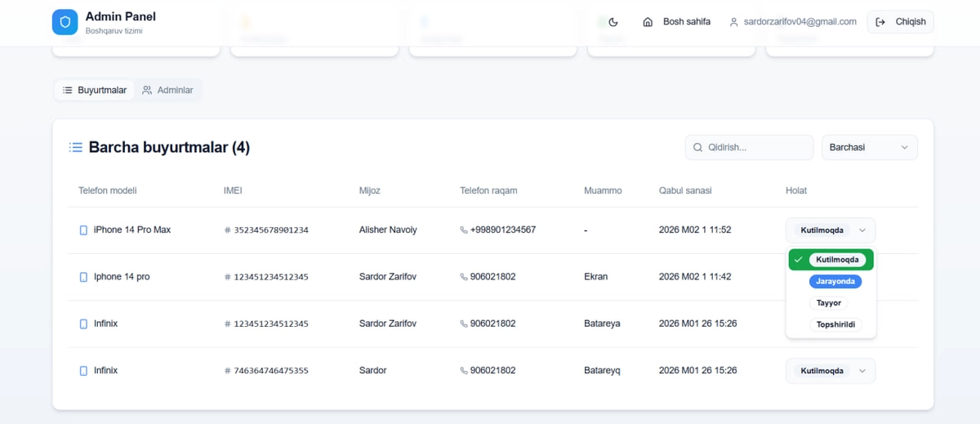Click the home icon beside Bosh sahifa
The image size is (980, 424).
(x=648, y=22)
